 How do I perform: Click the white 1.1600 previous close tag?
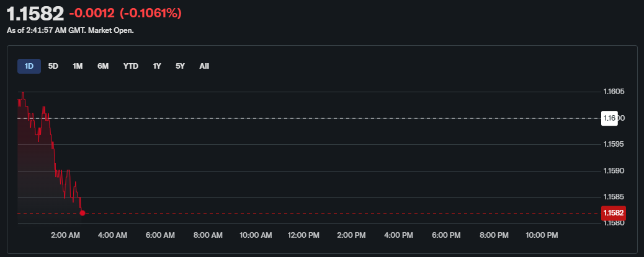(x=609, y=118)
